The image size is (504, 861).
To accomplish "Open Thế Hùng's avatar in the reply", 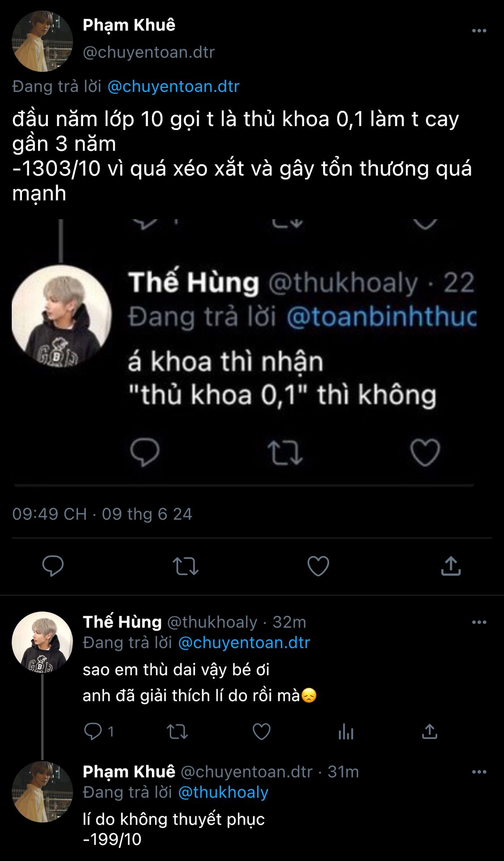I will tap(42, 642).
